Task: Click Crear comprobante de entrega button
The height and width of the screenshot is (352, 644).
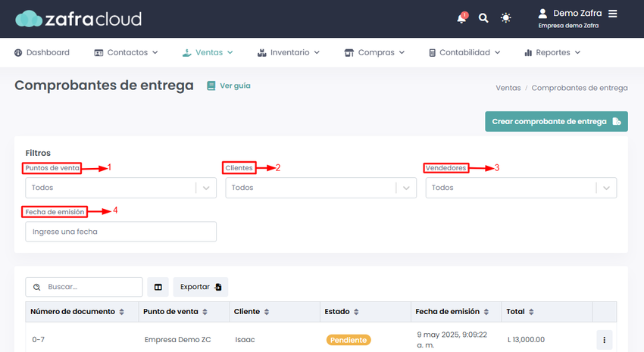Action: click(x=556, y=121)
